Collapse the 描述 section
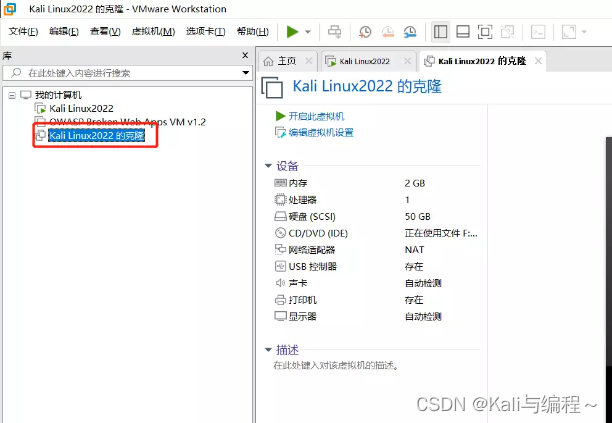This screenshot has height=423, width=612. tap(268, 350)
